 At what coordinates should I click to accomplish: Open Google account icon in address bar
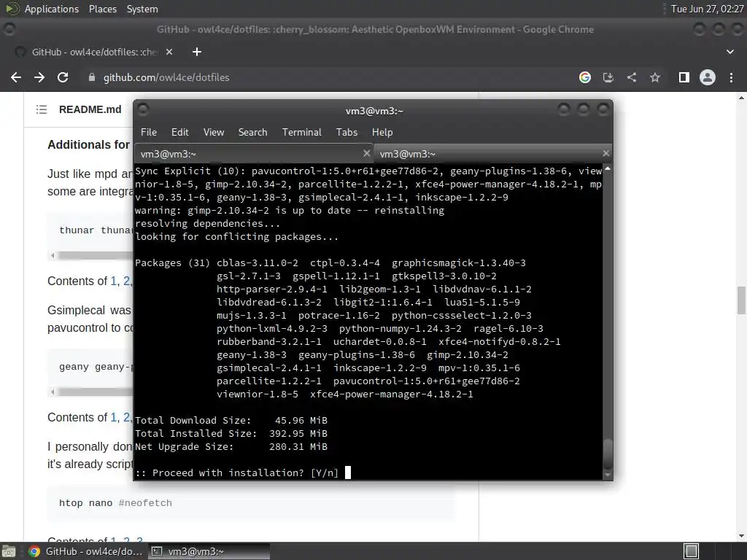click(585, 77)
